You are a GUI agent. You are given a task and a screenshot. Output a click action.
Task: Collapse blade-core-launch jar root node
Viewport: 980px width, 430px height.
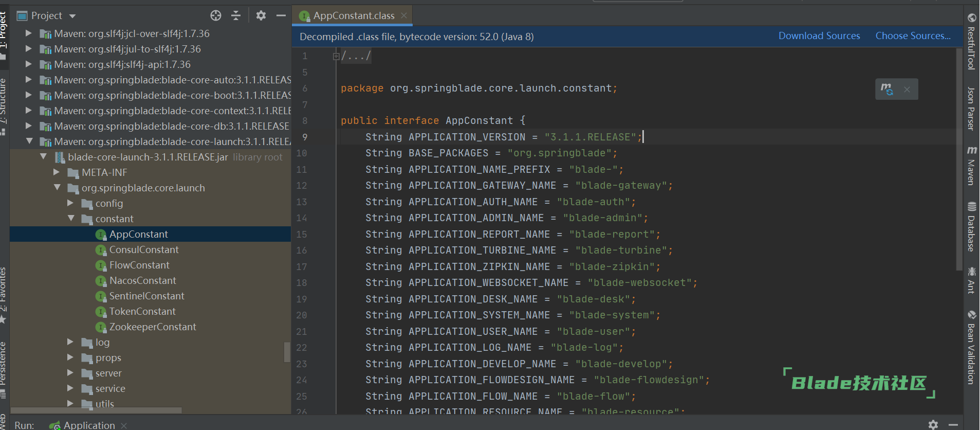click(43, 156)
